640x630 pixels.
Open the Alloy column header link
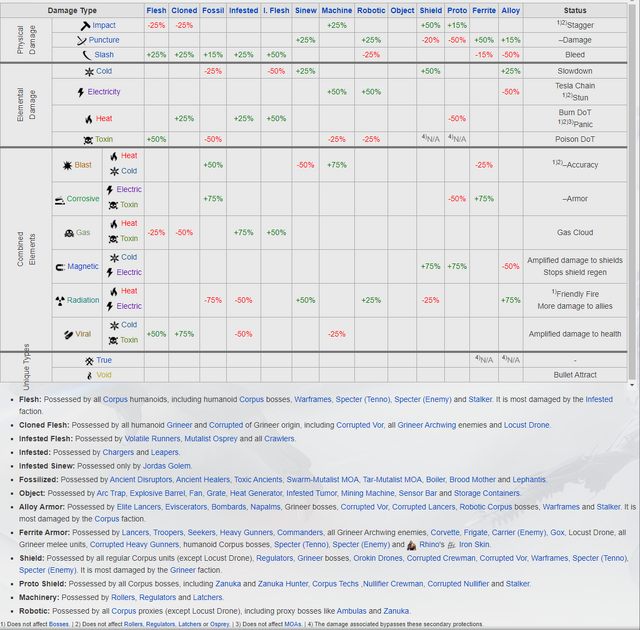pyautogui.click(x=511, y=11)
